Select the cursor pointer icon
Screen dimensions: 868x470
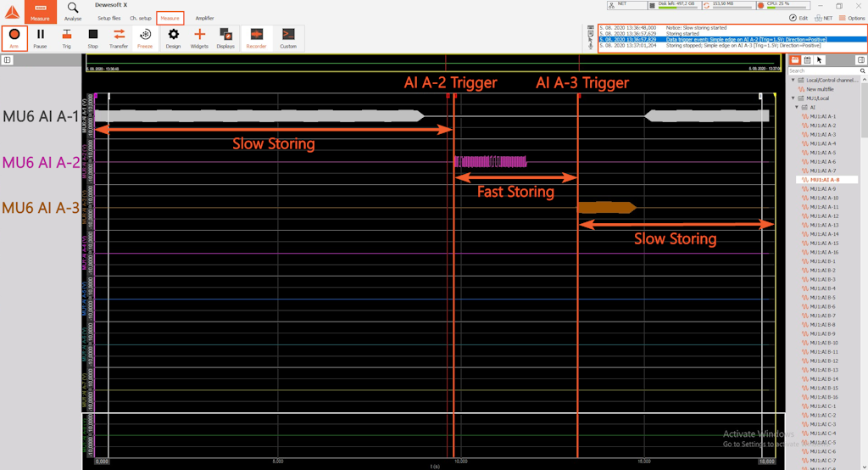click(819, 60)
